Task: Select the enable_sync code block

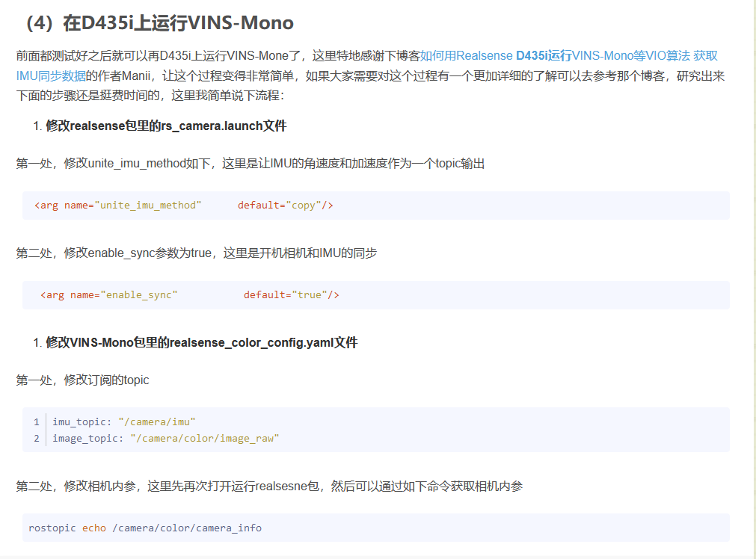Action: pyautogui.click(x=374, y=294)
